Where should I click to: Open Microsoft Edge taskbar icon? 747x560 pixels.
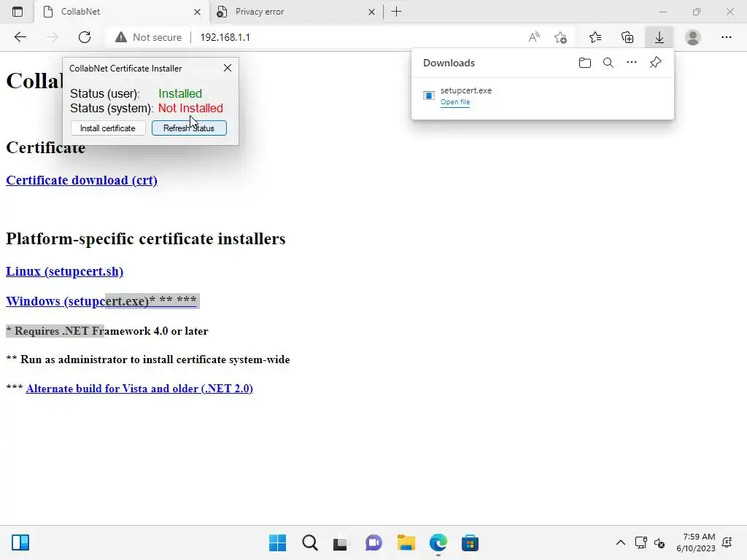pyautogui.click(x=438, y=542)
